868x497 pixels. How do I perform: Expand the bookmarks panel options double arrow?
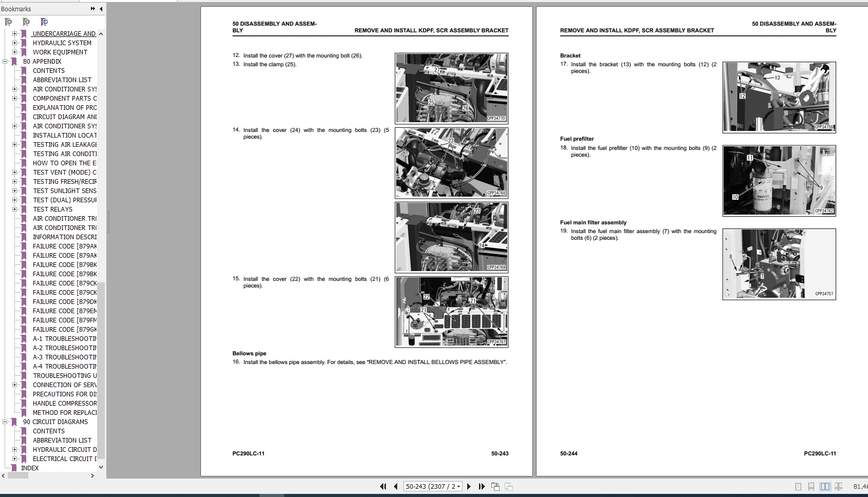click(x=93, y=9)
